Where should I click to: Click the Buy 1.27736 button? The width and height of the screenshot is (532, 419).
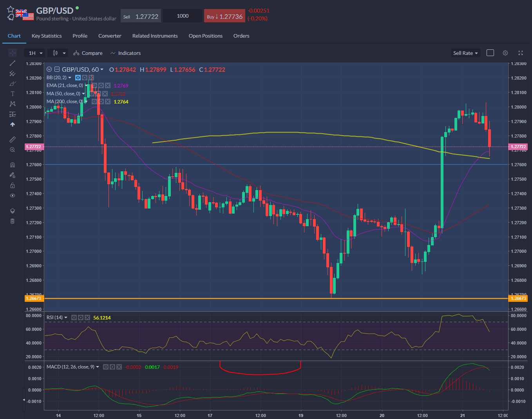(224, 16)
